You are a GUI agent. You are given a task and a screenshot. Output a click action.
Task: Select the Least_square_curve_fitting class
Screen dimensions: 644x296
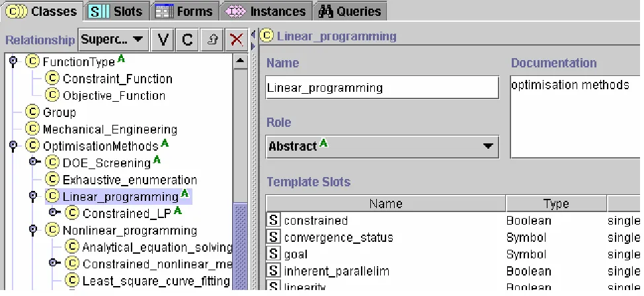[157, 281]
